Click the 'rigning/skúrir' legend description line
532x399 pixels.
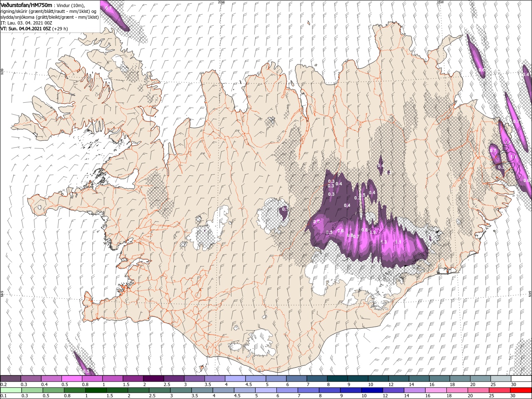[49, 11]
